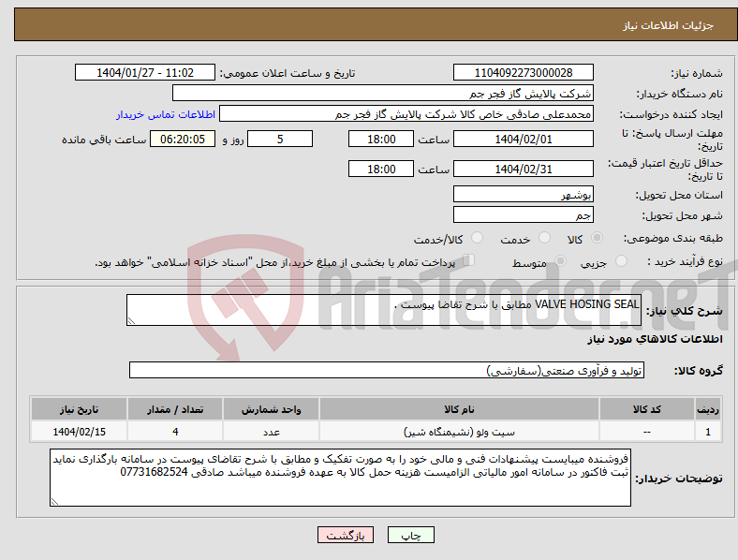
Task: Click the تعداد / مقدار column header
Action: (x=175, y=409)
